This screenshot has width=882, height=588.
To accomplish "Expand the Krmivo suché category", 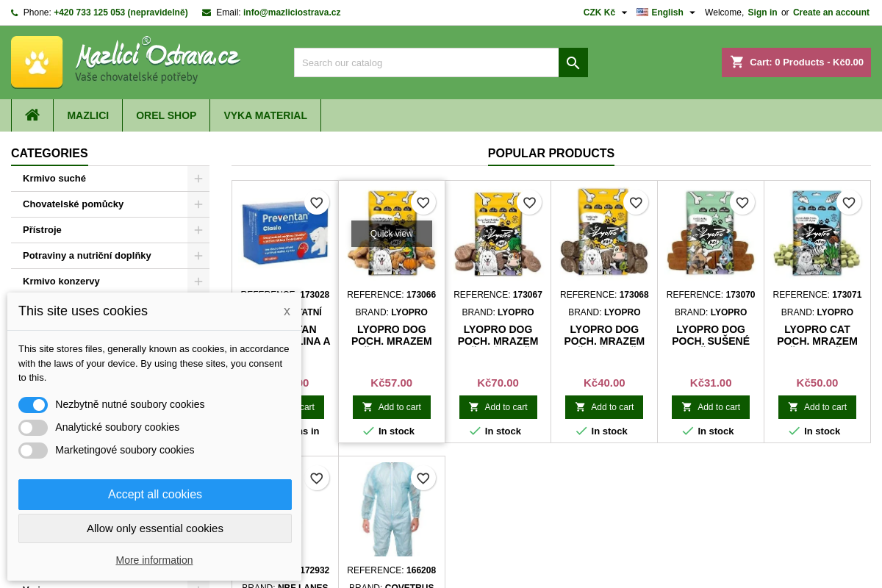I will pyautogui.click(x=198, y=179).
